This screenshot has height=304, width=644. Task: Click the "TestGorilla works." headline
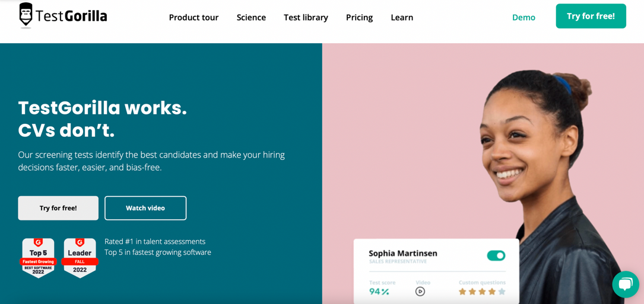point(102,108)
